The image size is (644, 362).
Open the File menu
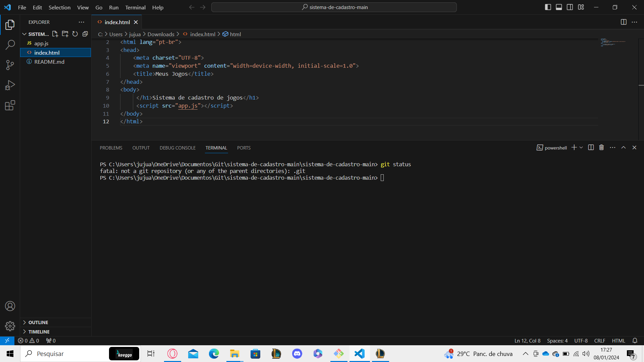[x=22, y=7]
